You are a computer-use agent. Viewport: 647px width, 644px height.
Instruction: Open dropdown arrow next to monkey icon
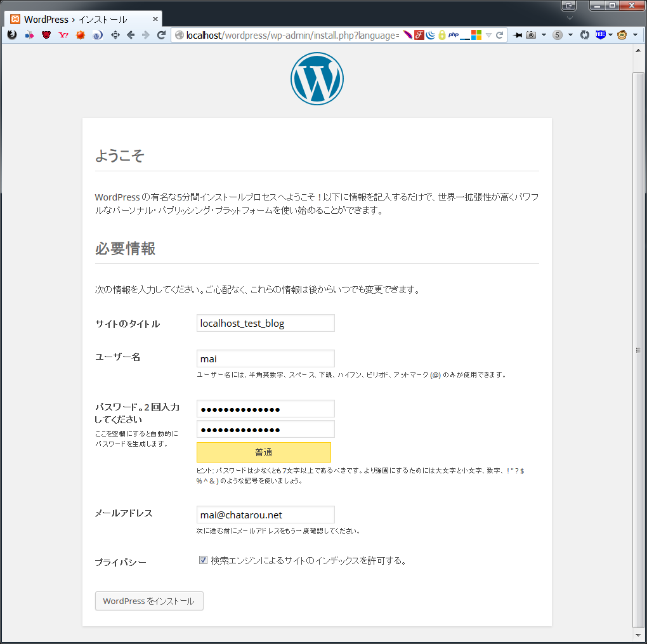[635, 35]
